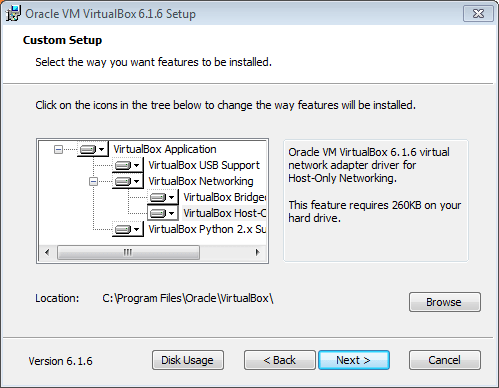The image size is (499, 388).
Task: Click the VirtualBox Host-Only Networking drive icon
Action: click(158, 213)
